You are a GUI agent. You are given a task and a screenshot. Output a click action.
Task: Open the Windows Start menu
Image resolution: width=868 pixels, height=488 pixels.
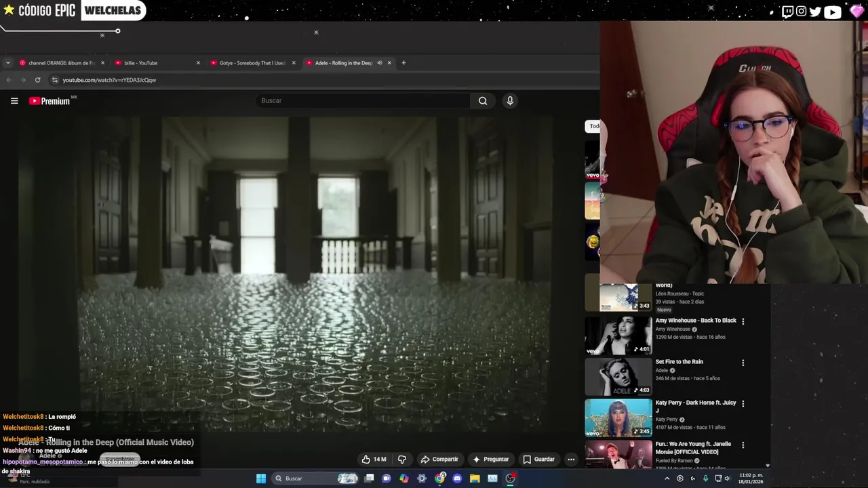261,479
